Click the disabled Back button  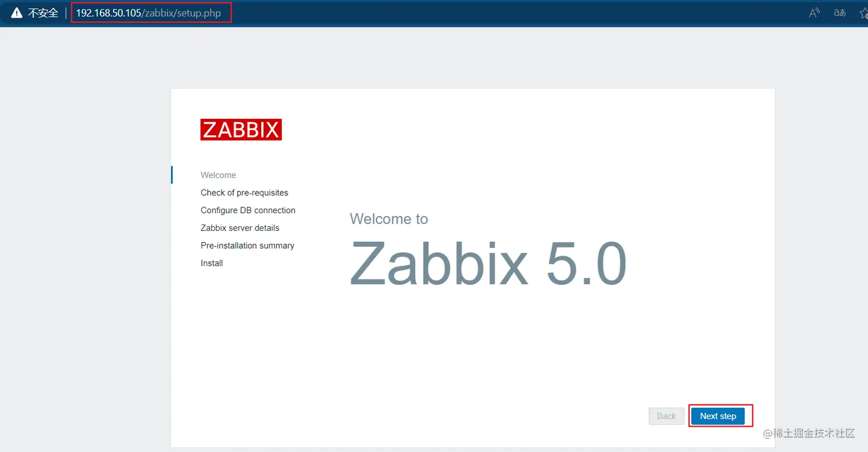666,416
